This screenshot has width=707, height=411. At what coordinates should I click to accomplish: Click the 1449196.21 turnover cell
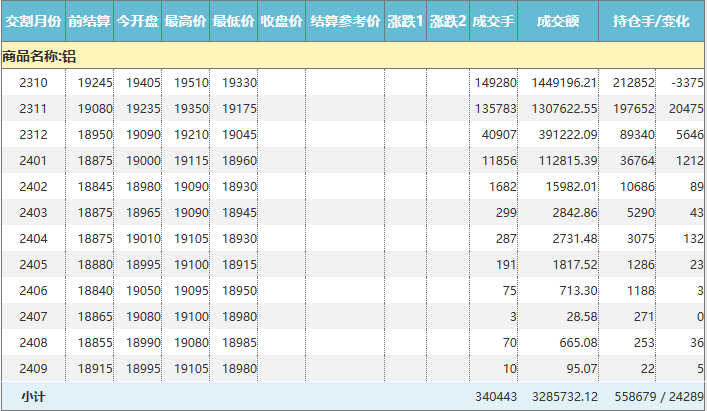[564, 82]
